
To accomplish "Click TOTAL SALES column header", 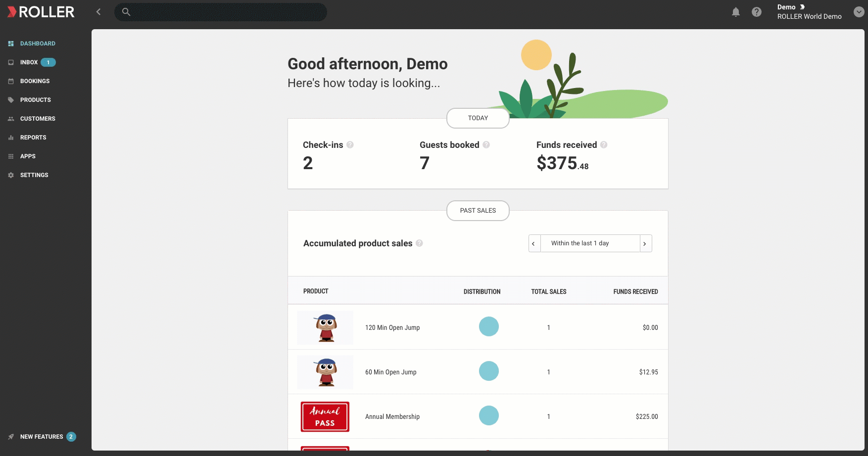I will (x=549, y=292).
